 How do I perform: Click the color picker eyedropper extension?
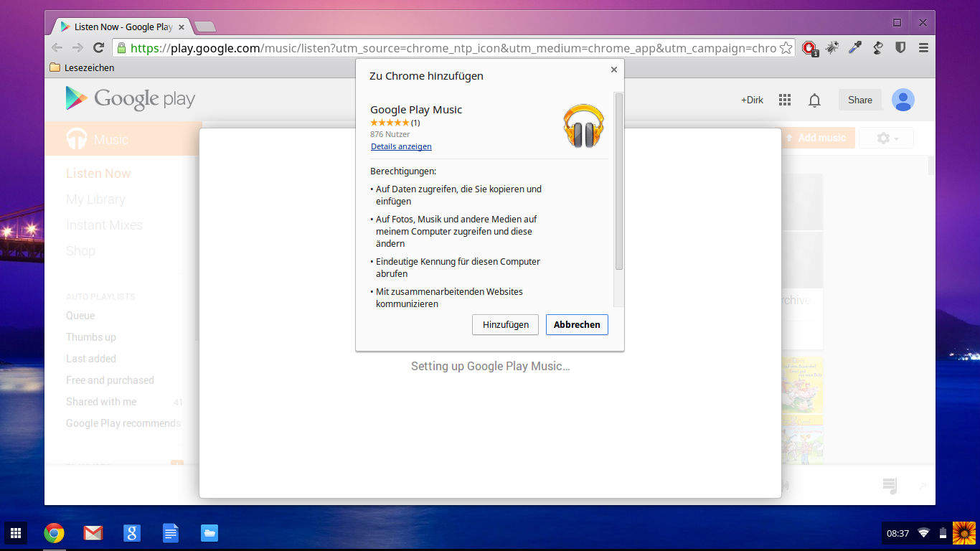point(854,48)
